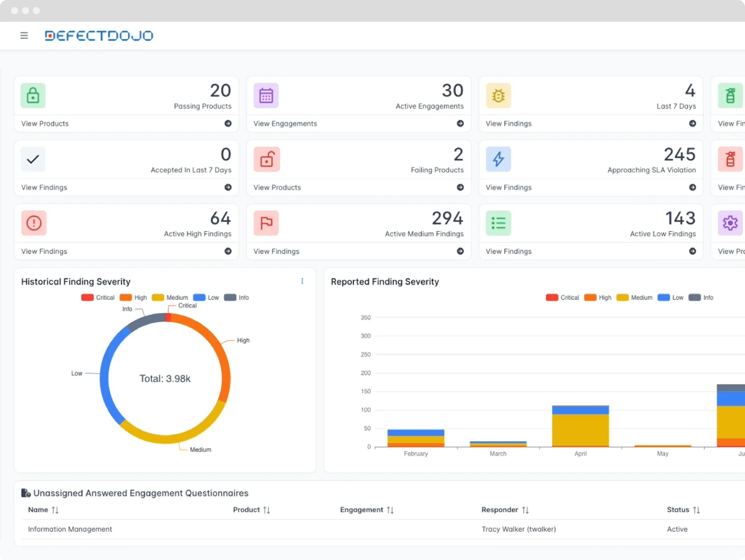The image size is (745, 560).
Task: Sort questionnaires table by Product column
Action: pyautogui.click(x=267, y=510)
